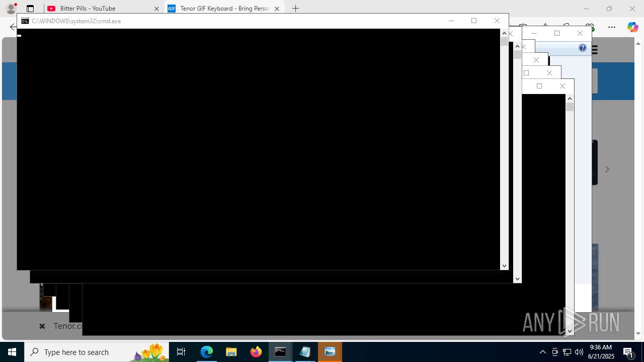
Task: Select the notepad-style taskbar app icon
Action: [x=305, y=352]
